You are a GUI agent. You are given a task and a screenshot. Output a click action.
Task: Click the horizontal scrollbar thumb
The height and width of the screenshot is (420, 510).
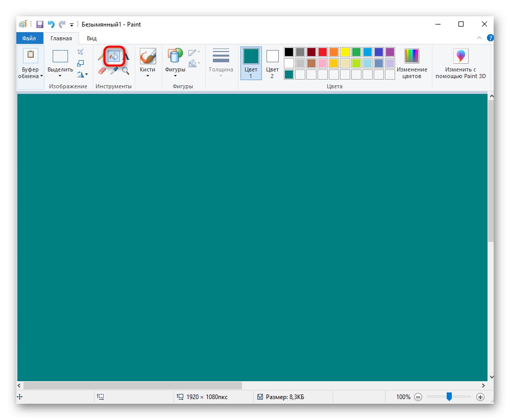(x=133, y=385)
